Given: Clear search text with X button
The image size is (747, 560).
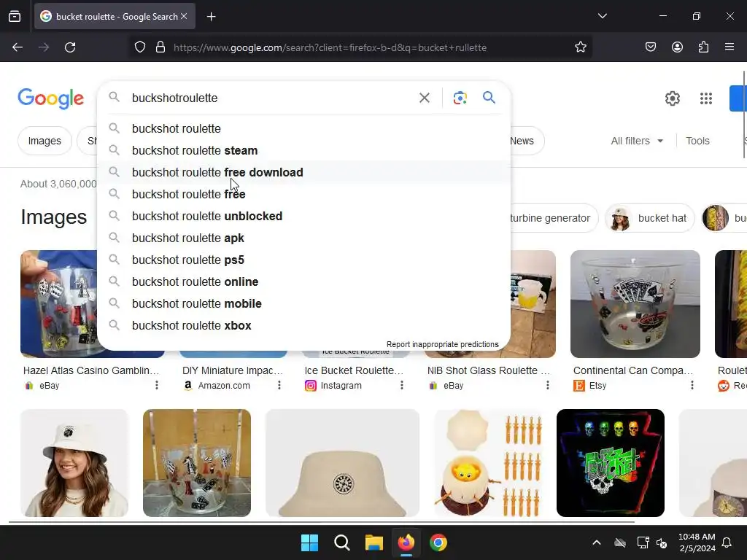Looking at the screenshot, I should 424,98.
